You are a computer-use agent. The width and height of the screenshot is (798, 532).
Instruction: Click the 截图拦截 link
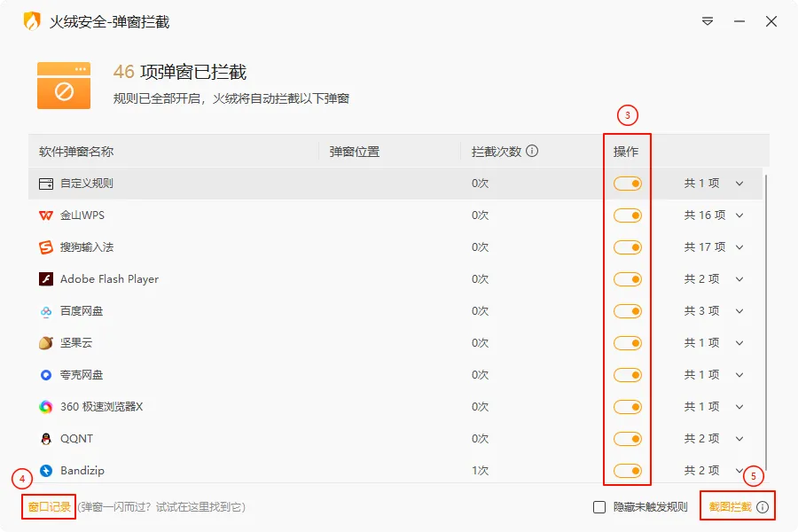[730, 507]
